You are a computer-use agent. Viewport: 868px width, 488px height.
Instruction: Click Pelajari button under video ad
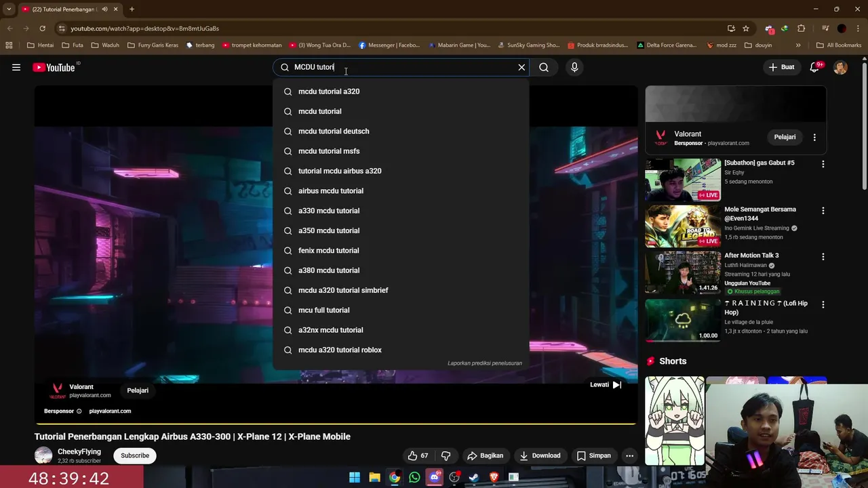pyautogui.click(x=138, y=390)
